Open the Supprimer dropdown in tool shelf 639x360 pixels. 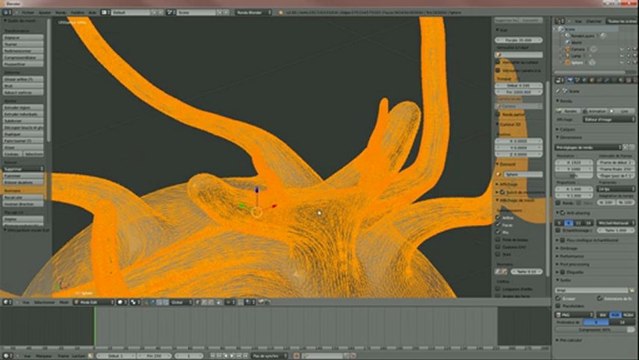pos(23,168)
